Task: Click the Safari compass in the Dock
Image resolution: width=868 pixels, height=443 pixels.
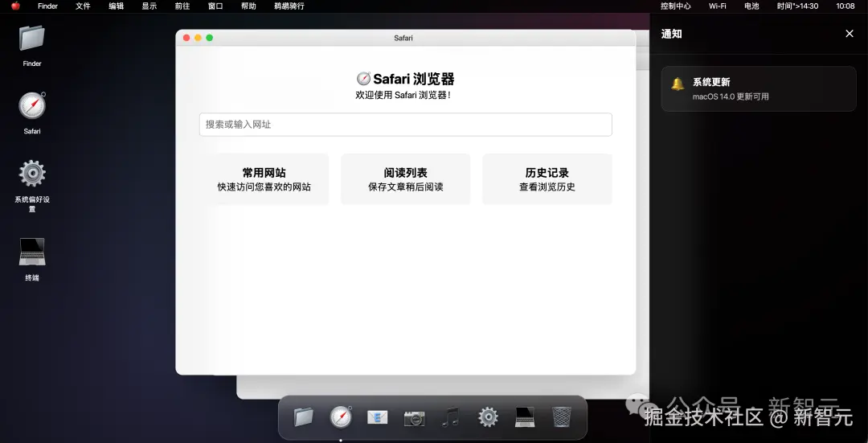Action: pyautogui.click(x=341, y=416)
